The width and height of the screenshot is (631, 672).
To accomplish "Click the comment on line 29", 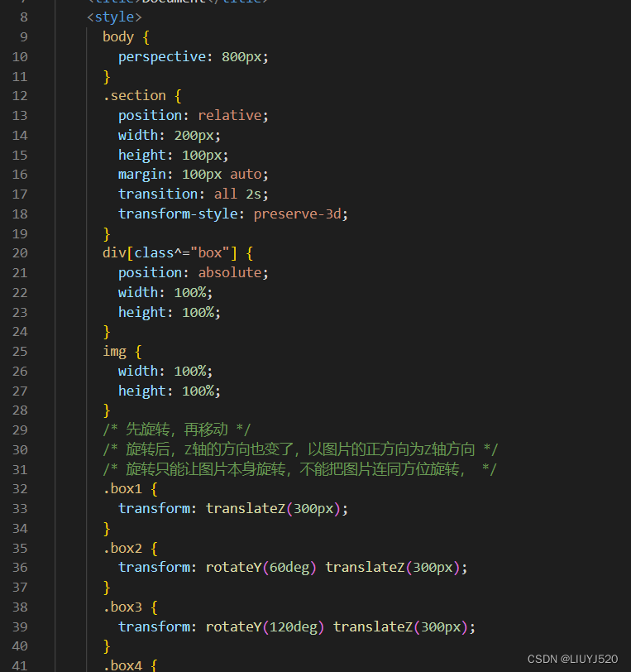I will 176,430.
